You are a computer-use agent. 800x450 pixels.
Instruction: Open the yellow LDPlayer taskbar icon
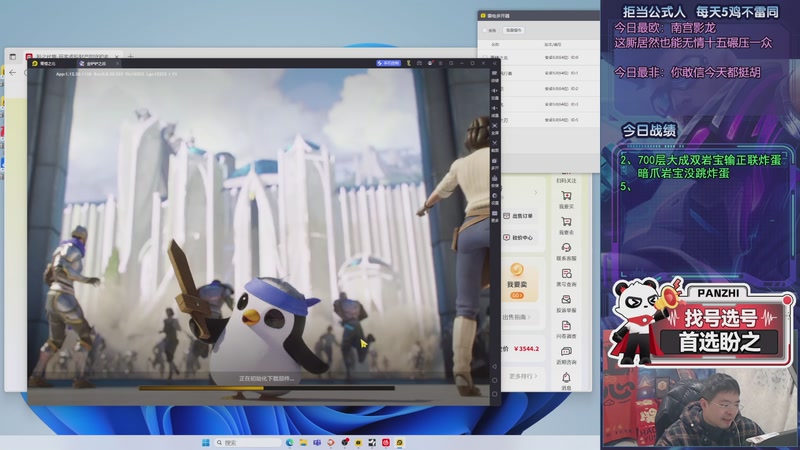399,442
